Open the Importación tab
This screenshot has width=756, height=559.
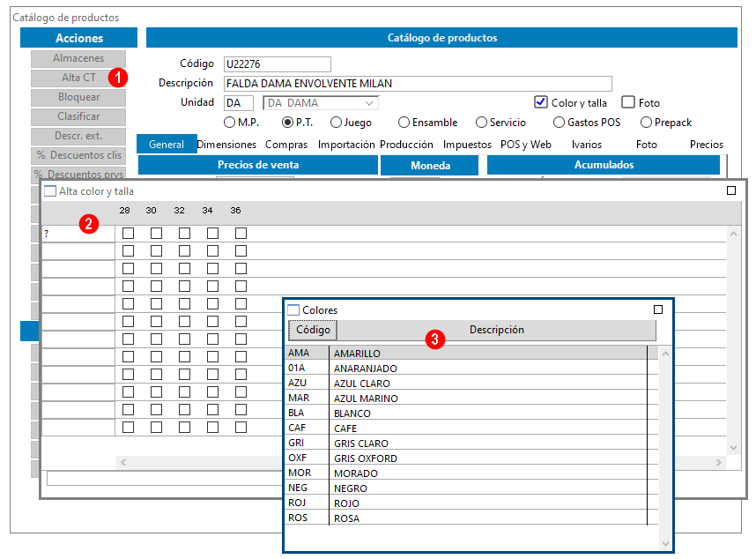[x=346, y=145]
